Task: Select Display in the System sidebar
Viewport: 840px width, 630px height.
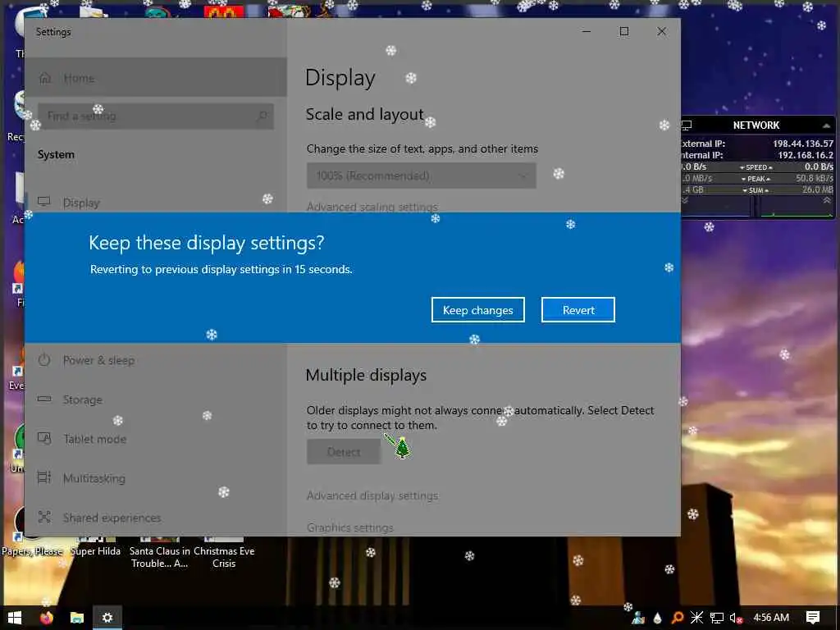Action: click(155, 203)
